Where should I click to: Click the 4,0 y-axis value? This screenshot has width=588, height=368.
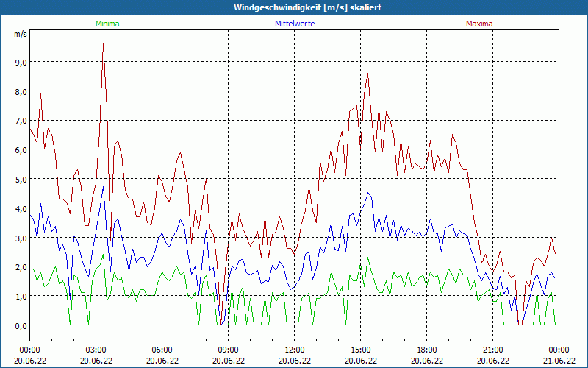click(x=21, y=209)
